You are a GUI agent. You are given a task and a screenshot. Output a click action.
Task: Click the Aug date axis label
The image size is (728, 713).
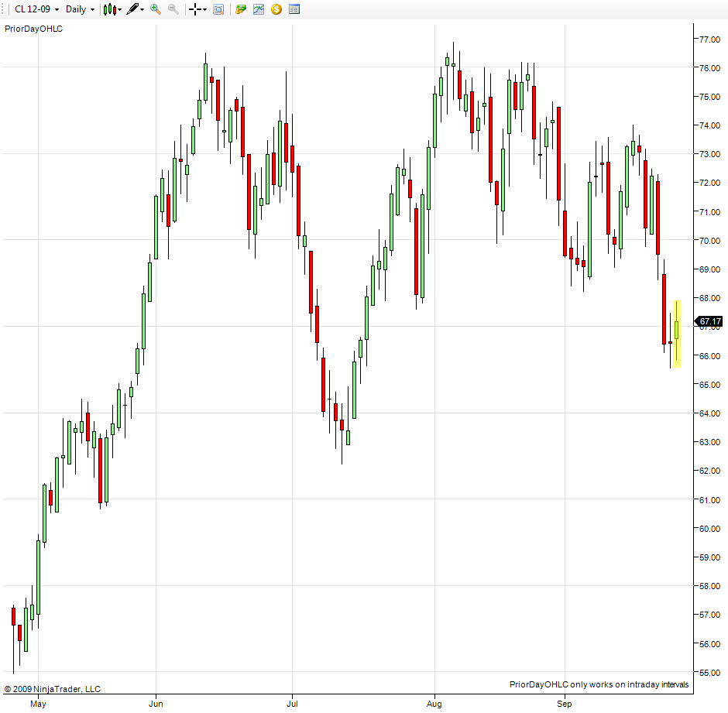[x=434, y=704]
